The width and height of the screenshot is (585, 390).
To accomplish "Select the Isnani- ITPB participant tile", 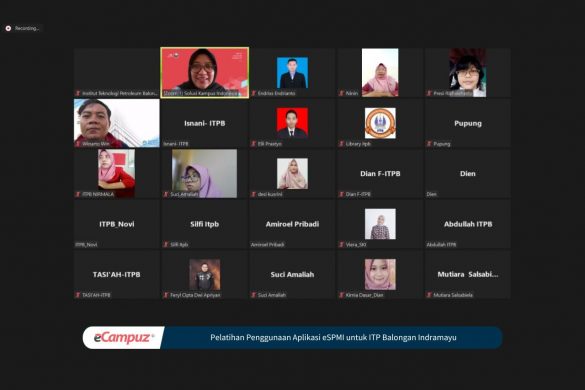I will [205, 123].
